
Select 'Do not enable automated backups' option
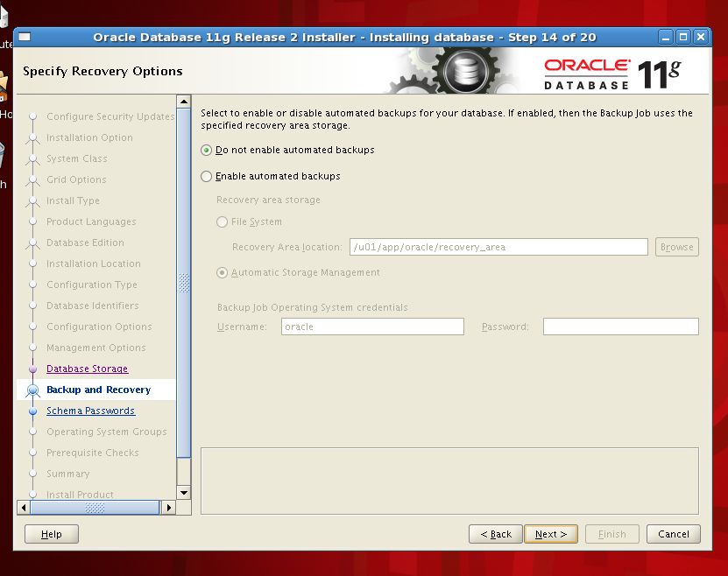point(207,151)
